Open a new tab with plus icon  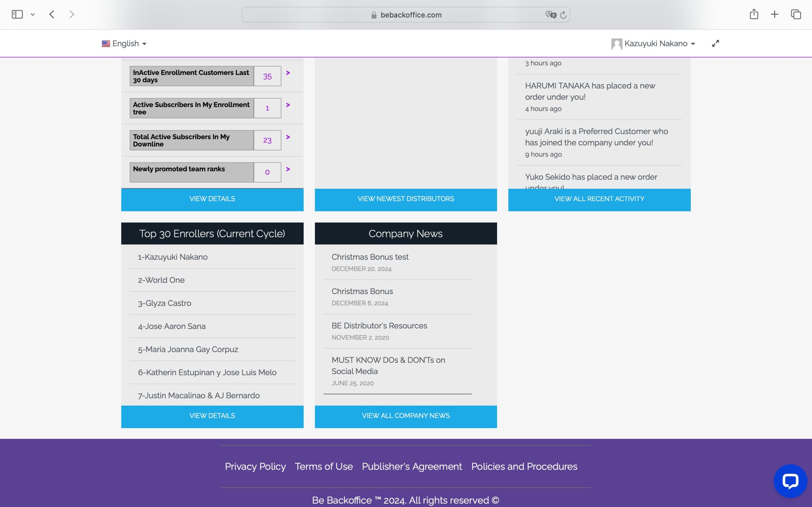[x=775, y=15]
